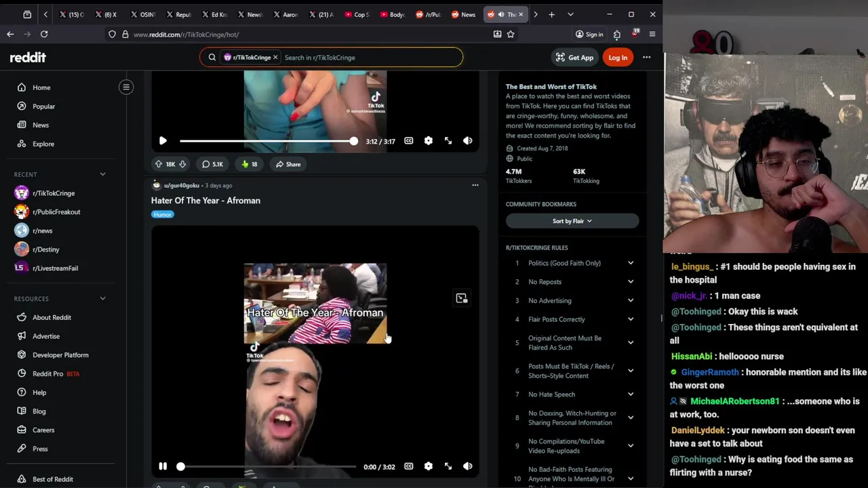List all tabs dropdown
The image size is (868, 488).
(x=570, y=14)
